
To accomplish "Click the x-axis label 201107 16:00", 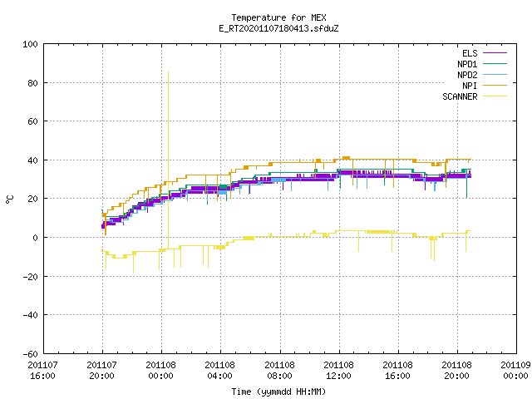I will [42, 371].
